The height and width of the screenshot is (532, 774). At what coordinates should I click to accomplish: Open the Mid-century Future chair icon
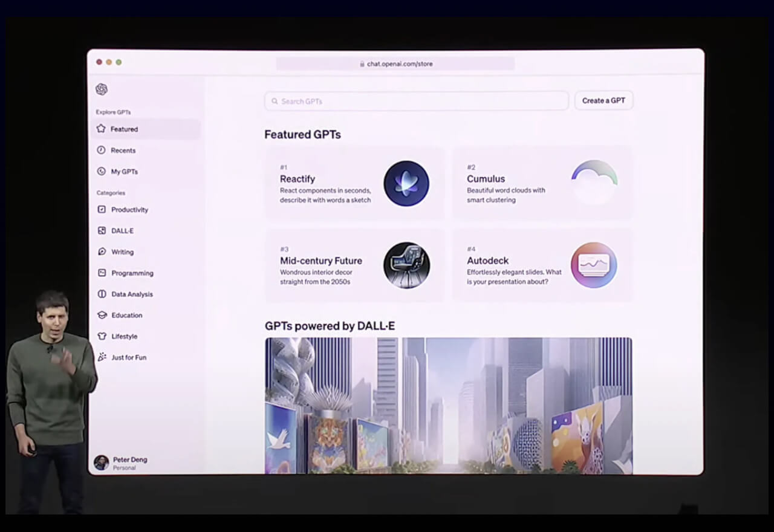(x=406, y=265)
